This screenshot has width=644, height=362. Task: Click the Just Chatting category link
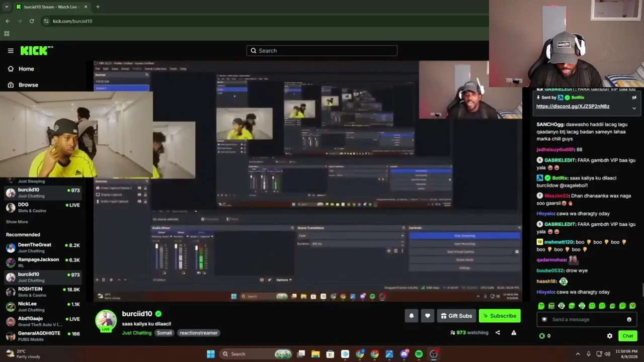pyautogui.click(x=136, y=333)
